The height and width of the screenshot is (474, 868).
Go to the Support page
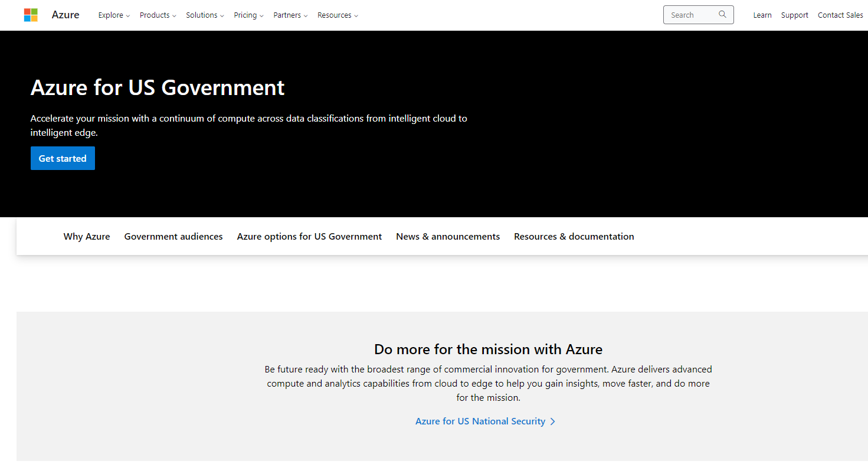click(x=794, y=15)
